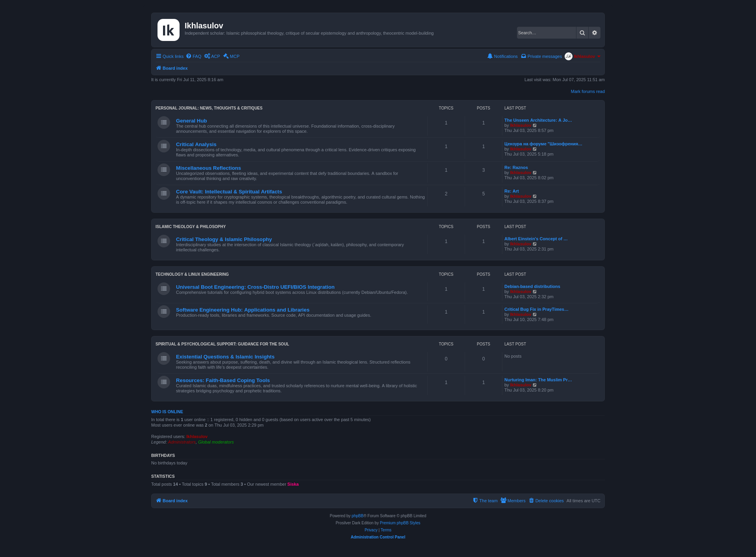Click Mark forums read
Image resolution: width=756 pixels, height=557 pixels.
(x=587, y=91)
